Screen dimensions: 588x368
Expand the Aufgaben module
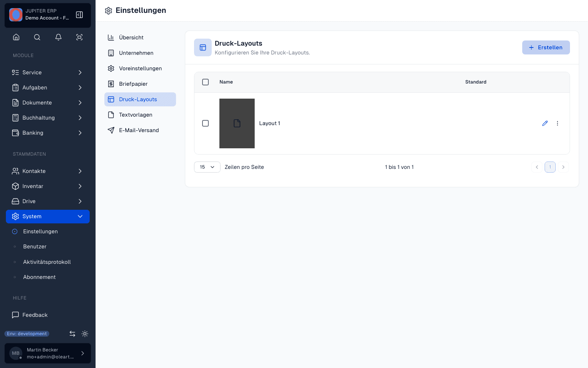[x=48, y=88]
